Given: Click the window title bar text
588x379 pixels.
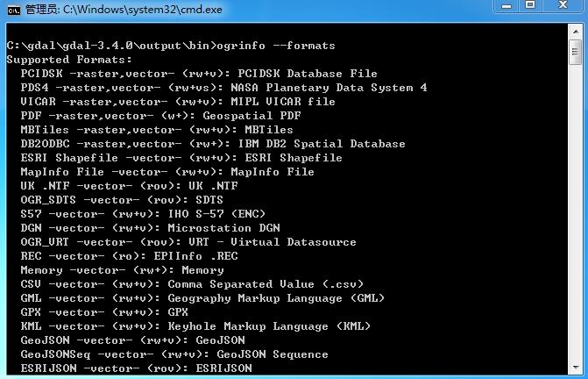Looking at the screenshot, I should tap(124, 10).
